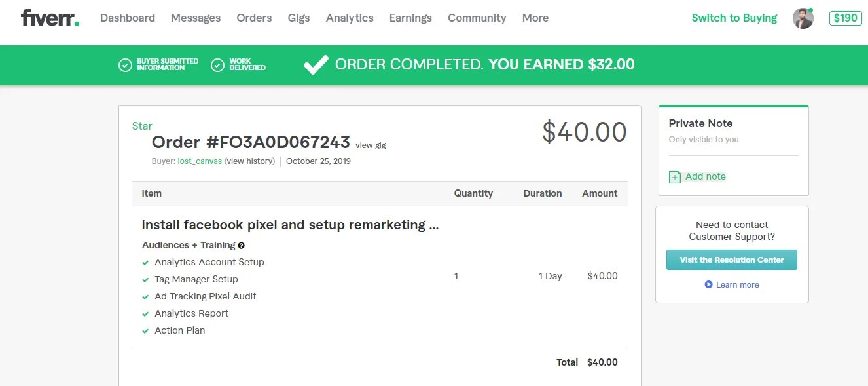The image size is (868, 386).
Task: Click the $190 balance badge
Action: coord(845,18)
